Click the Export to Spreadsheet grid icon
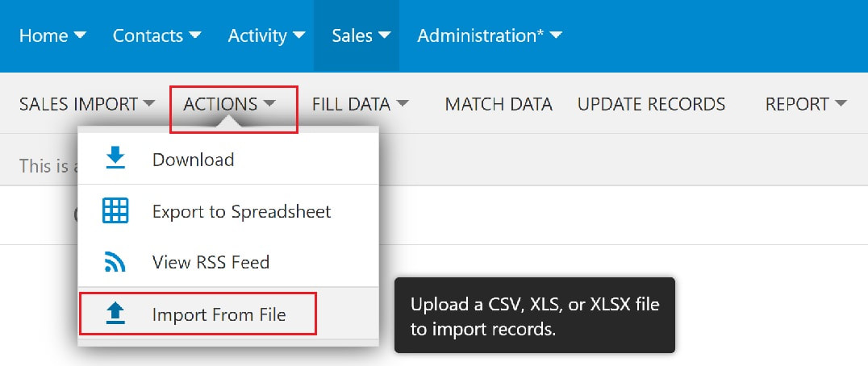 click(115, 210)
